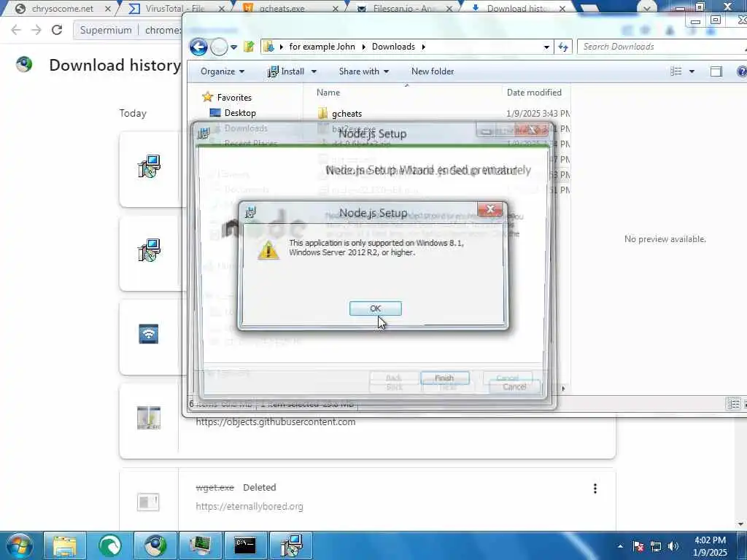
Task: Open Favorites in the navigation pane
Action: (234, 97)
